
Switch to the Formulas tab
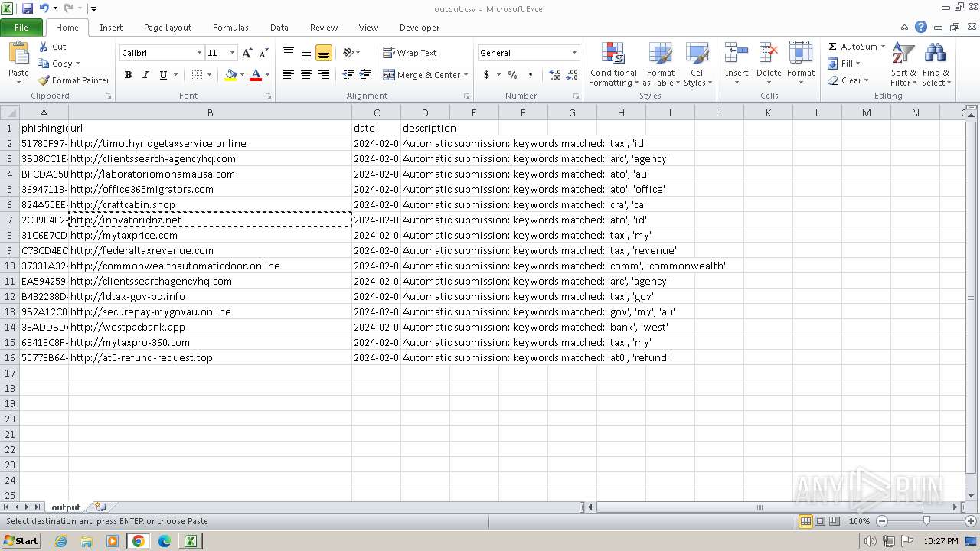pos(230,28)
